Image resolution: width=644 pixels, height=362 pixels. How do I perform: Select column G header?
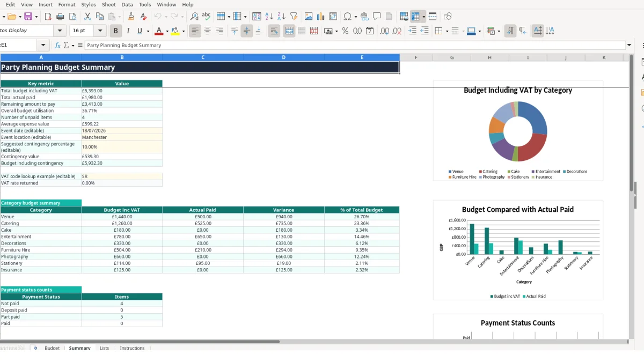click(452, 57)
